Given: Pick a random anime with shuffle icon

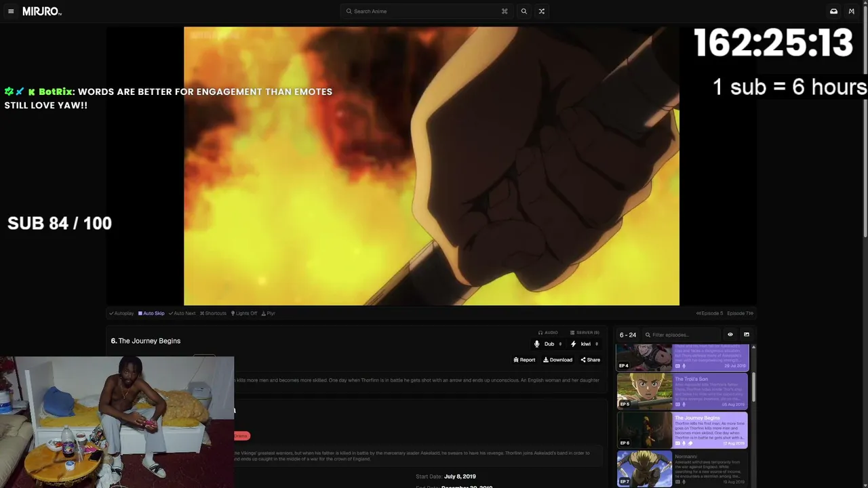Looking at the screenshot, I should tap(541, 12).
